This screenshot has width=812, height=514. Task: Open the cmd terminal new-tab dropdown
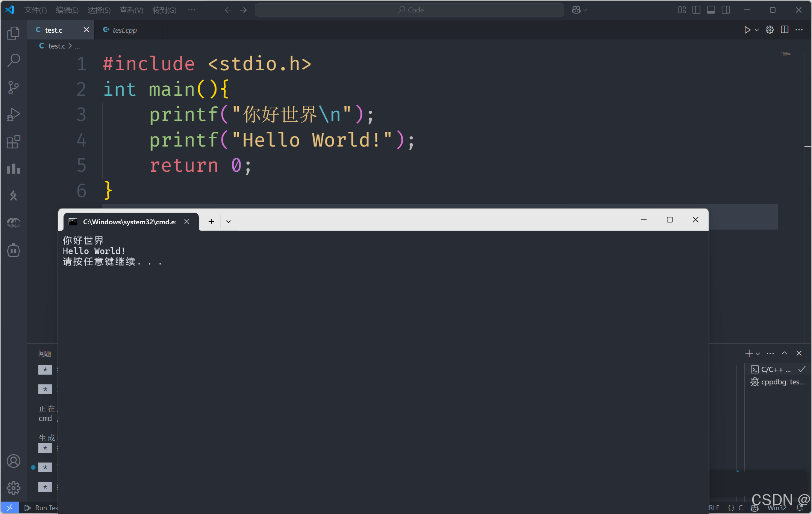pyautogui.click(x=229, y=222)
